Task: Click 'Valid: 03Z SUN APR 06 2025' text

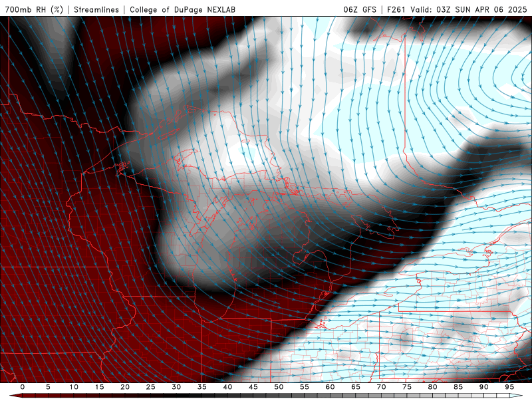Action: click(x=469, y=9)
